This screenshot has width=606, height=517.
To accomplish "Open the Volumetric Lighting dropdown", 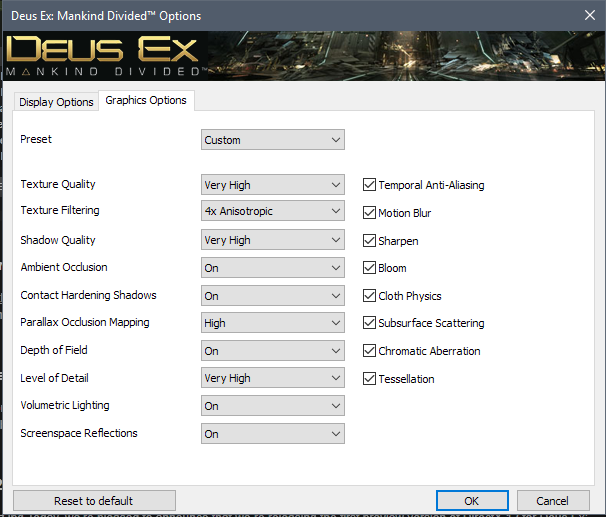I will pos(272,406).
